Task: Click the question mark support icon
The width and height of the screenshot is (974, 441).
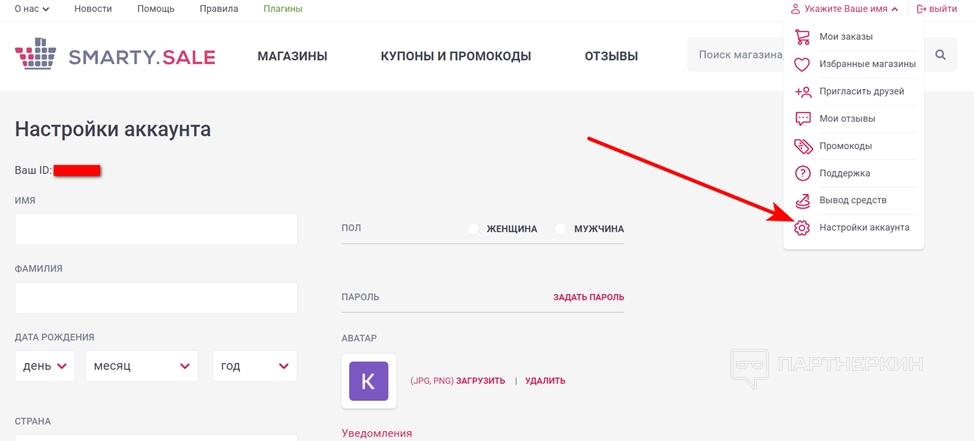Action: click(x=802, y=173)
